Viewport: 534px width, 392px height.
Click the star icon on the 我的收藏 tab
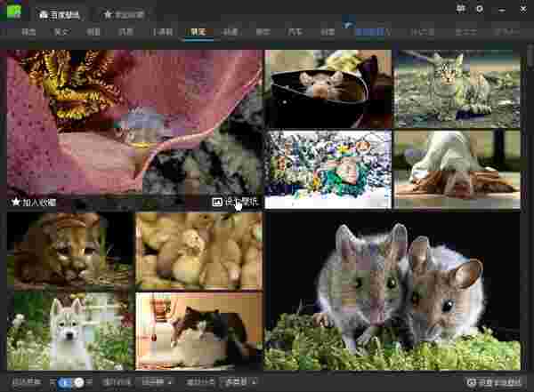point(108,15)
